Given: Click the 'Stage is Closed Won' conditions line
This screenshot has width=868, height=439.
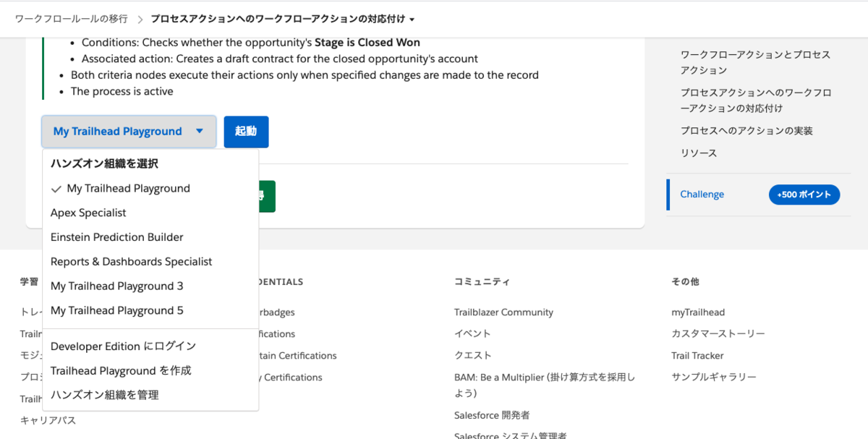Looking at the screenshot, I should (251, 43).
